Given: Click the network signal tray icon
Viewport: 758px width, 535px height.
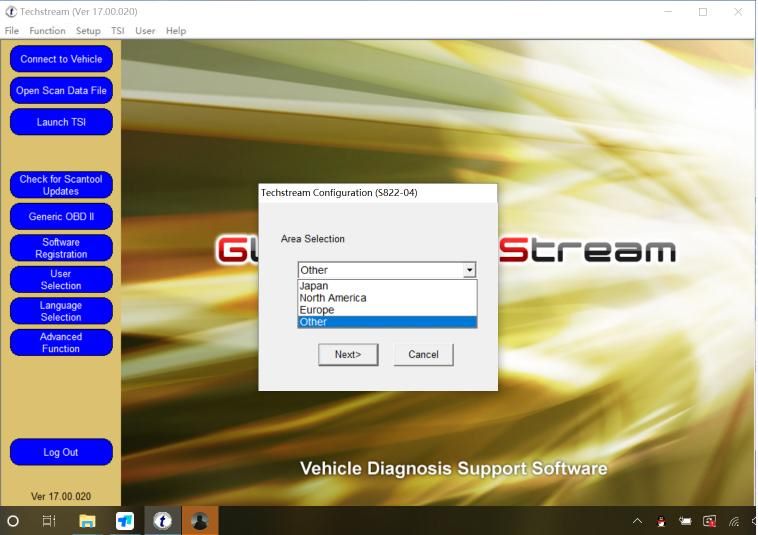Looking at the screenshot, I should pyautogui.click(x=734, y=521).
